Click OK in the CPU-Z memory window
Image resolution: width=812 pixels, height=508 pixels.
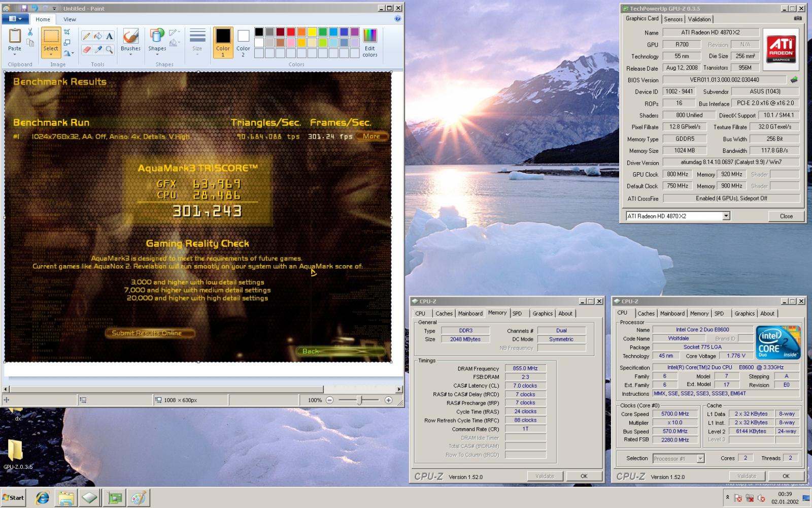click(x=584, y=476)
